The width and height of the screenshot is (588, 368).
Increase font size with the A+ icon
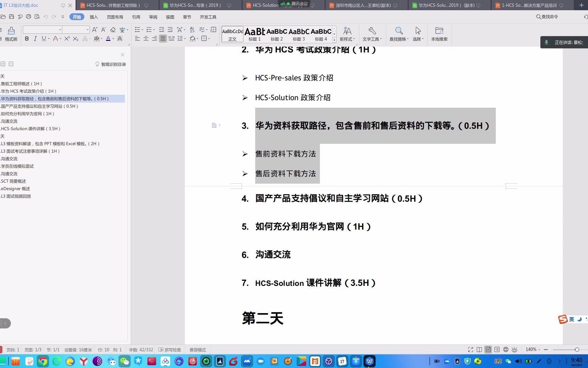(x=95, y=30)
